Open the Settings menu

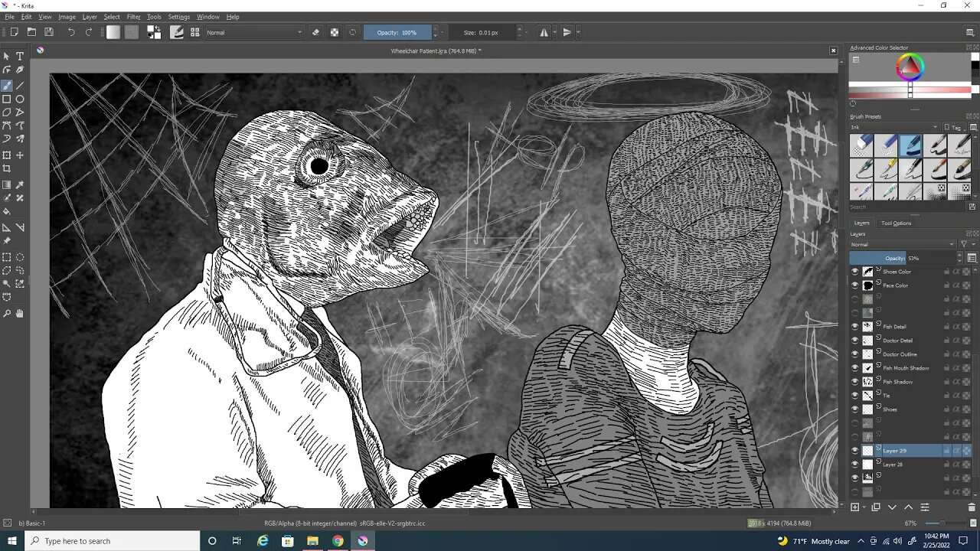click(178, 16)
